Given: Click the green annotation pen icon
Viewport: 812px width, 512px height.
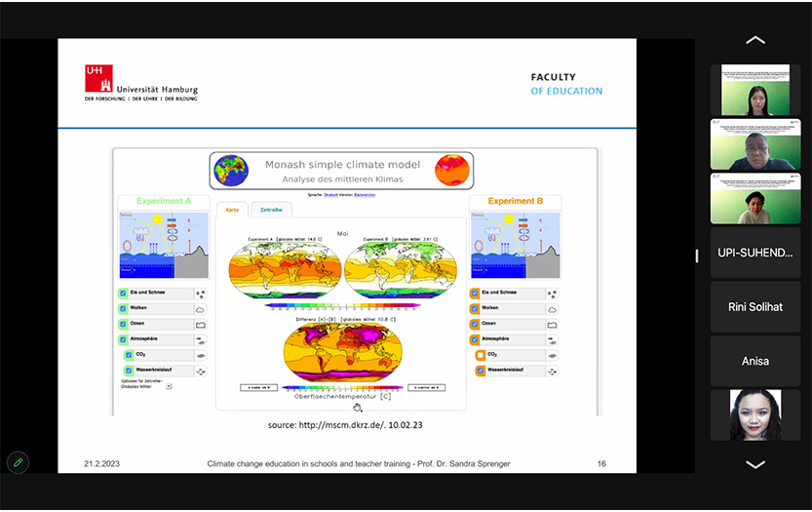Looking at the screenshot, I should click(x=17, y=462).
